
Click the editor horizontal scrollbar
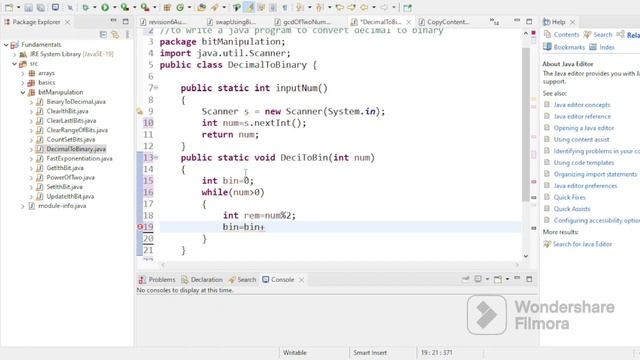[340, 265]
